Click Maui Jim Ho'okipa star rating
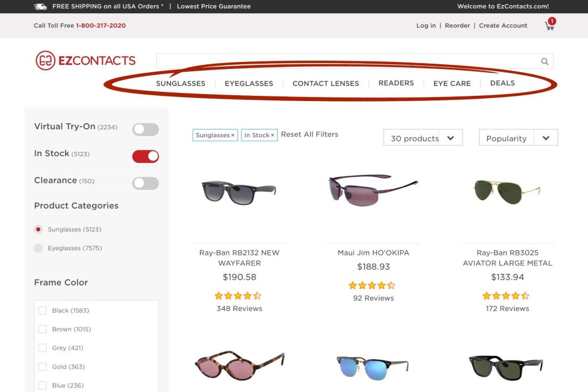Viewport: 588px width, 392px height. point(372,285)
